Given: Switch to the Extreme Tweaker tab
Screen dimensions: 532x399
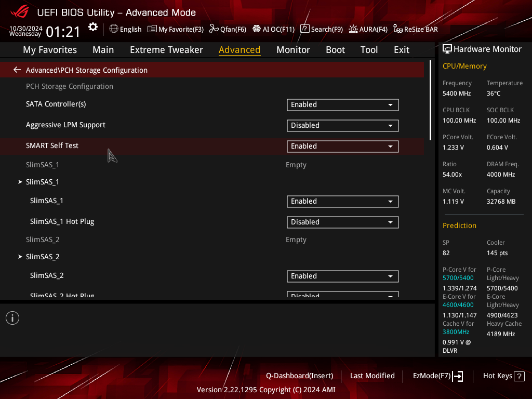Looking at the screenshot, I should pos(166,50).
